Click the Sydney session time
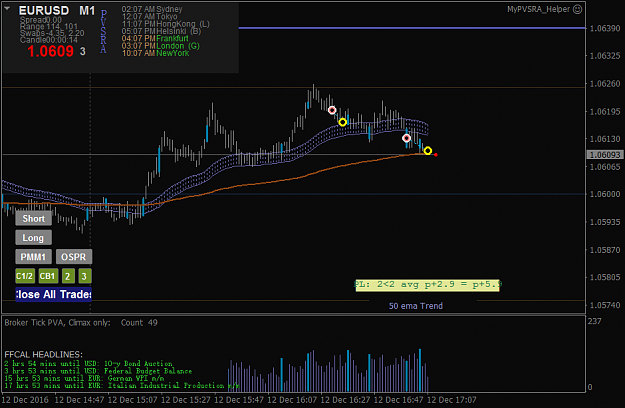Image resolution: width=625 pixels, height=408 pixels. click(x=152, y=9)
